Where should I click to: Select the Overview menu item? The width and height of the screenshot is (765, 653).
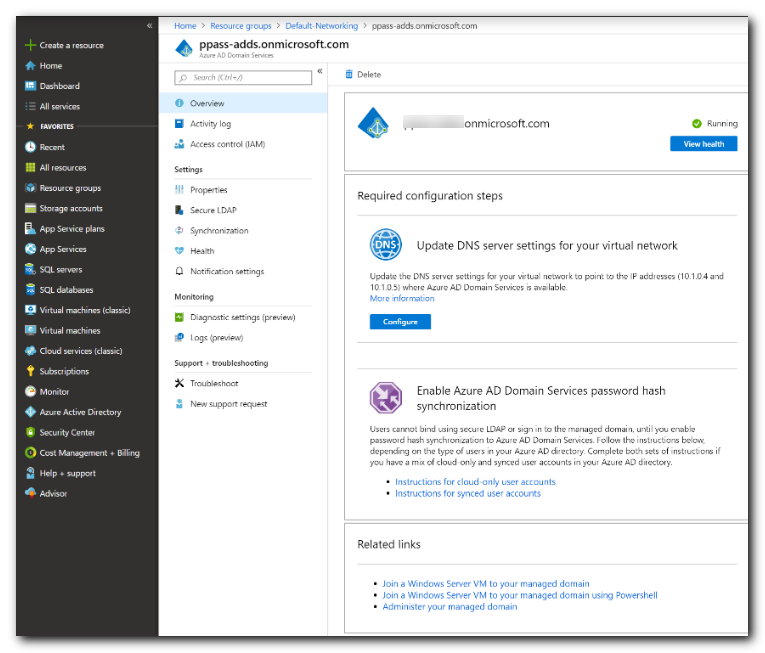tap(243, 103)
